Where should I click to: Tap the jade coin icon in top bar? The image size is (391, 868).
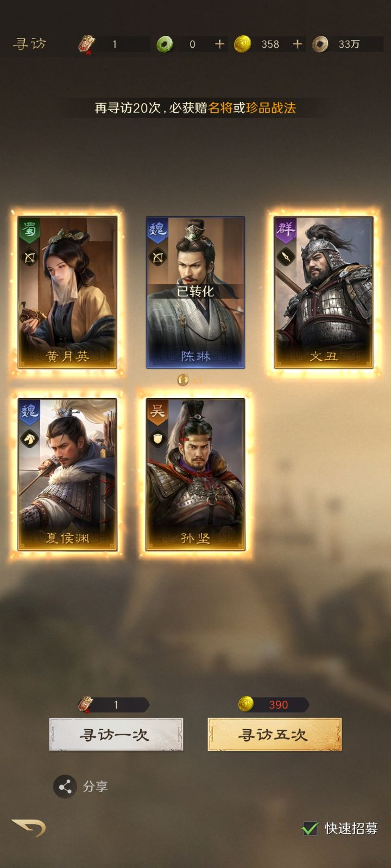(165, 44)
